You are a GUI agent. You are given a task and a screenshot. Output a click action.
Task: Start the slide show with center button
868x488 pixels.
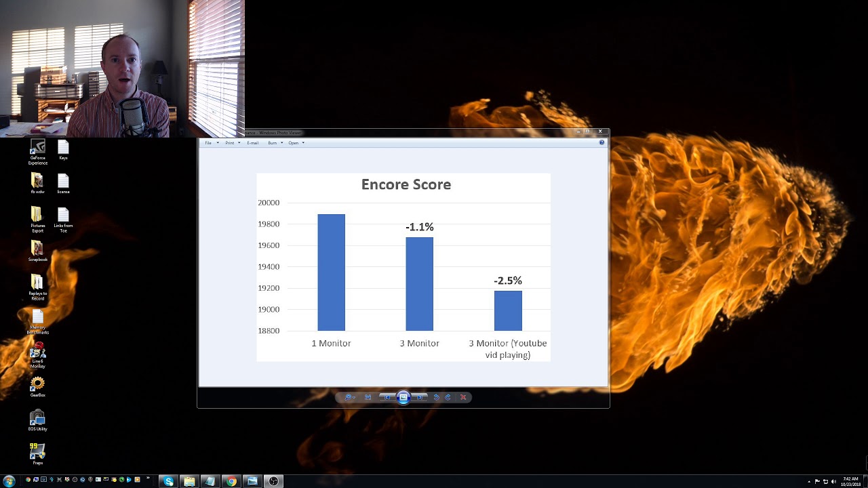click(403, 397)
